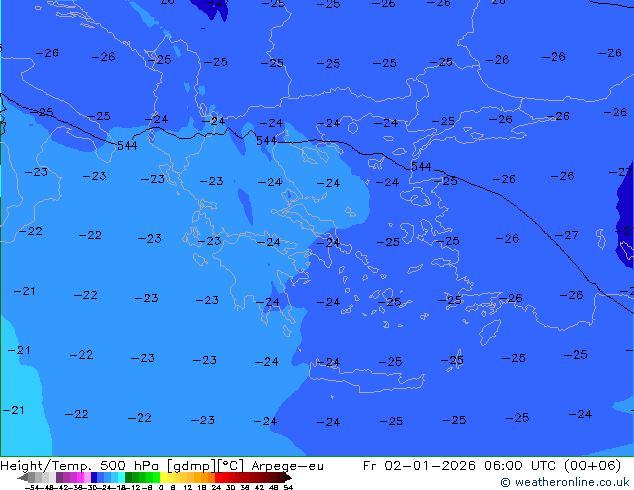
Task: Click the '54' maximum value under the color scale
Action: 288,487
